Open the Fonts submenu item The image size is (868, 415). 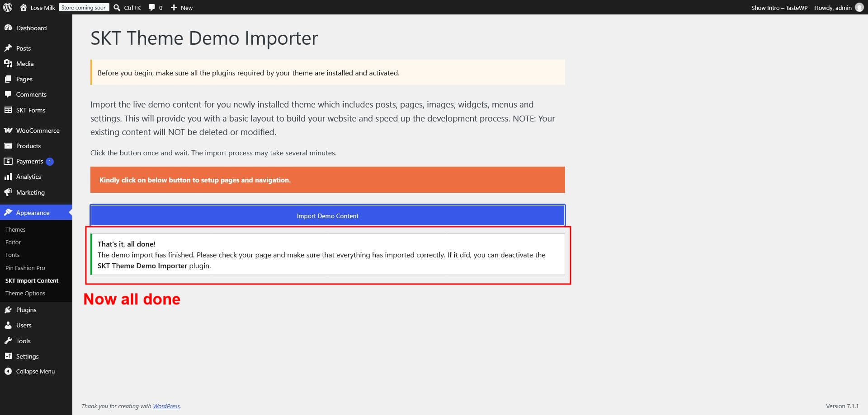click(12, 255)
